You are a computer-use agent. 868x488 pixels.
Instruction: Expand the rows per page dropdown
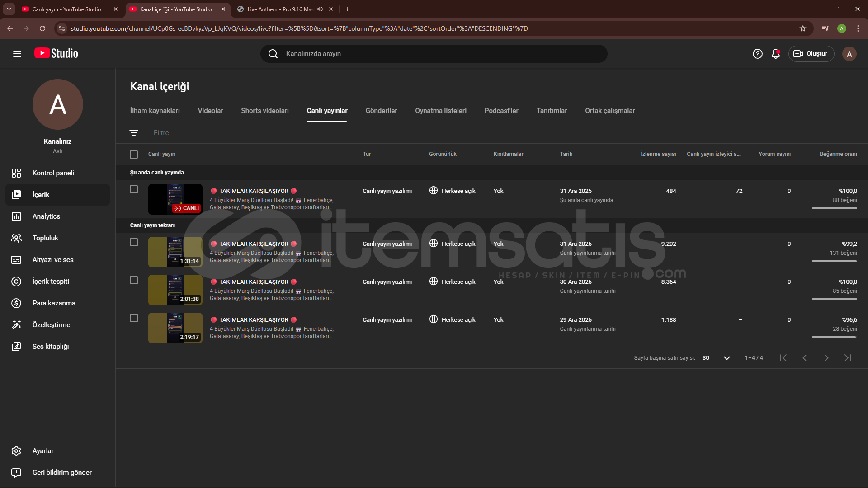[x=726, y=358]
